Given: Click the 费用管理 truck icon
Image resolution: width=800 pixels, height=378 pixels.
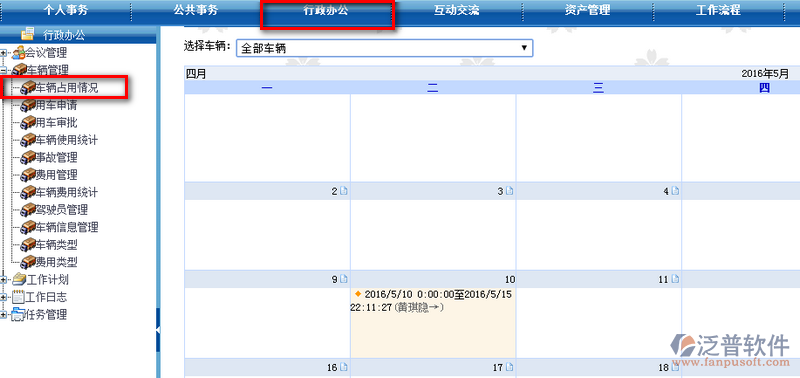Looking at the screenshot, I should 28,175.
